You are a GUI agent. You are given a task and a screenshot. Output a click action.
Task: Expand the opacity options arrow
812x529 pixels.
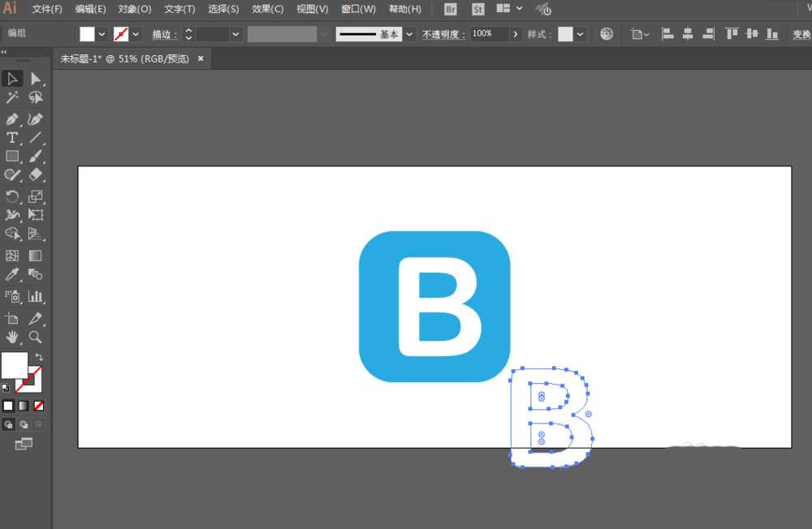(516, 34)
